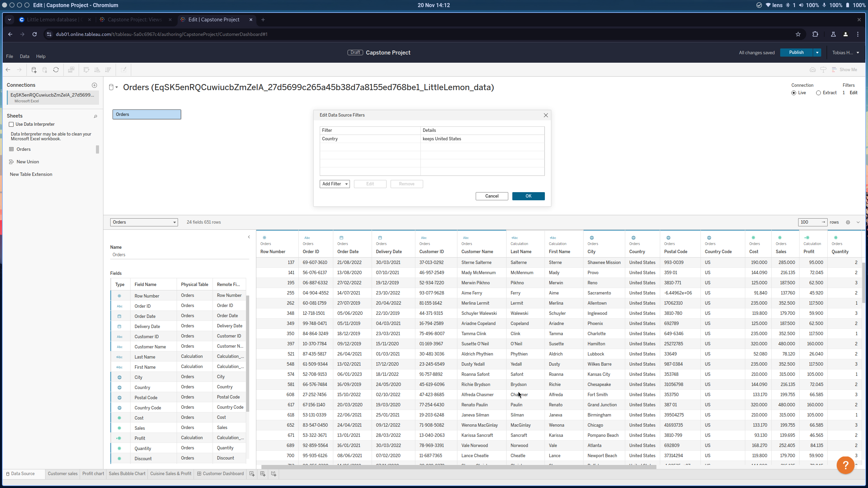Screen dimensions: 868x488
Task: Click the add connection plus icon
Action: point(95,85)
